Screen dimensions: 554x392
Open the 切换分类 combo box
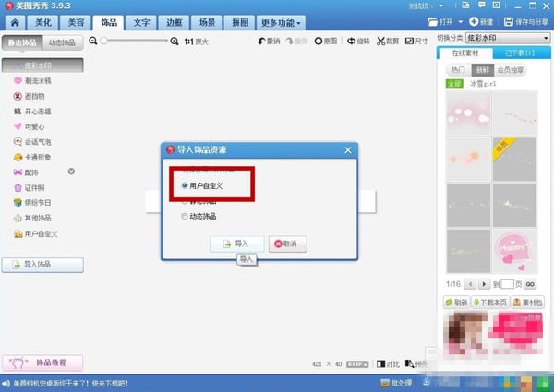[508, 38]
